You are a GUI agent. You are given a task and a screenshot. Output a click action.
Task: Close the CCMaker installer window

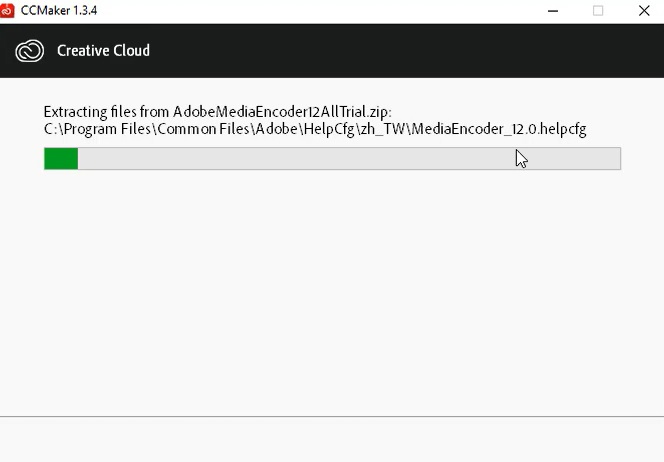pyautogui.click(x=643, y=11)
